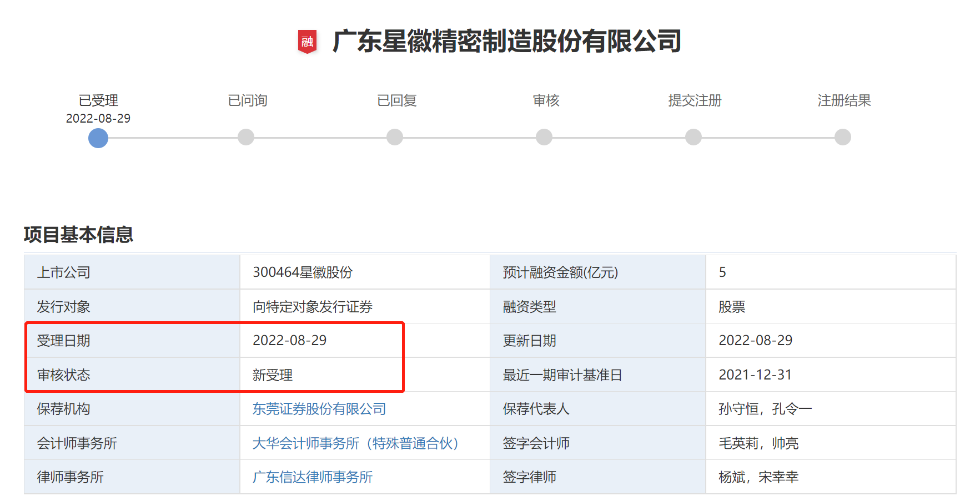This screenshot has width=980, height=501.
Task: Select the 已问询 timeline node
Action: click(x=246, y=137)
